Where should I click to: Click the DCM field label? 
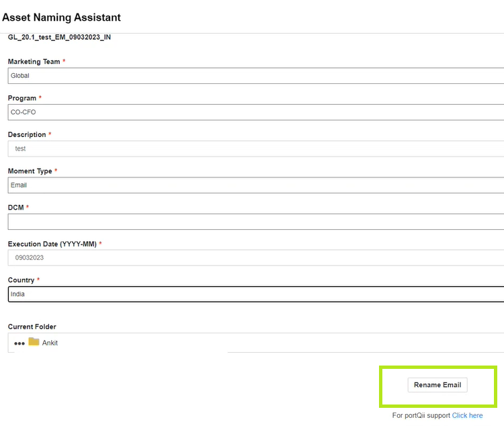pos(15,208)
